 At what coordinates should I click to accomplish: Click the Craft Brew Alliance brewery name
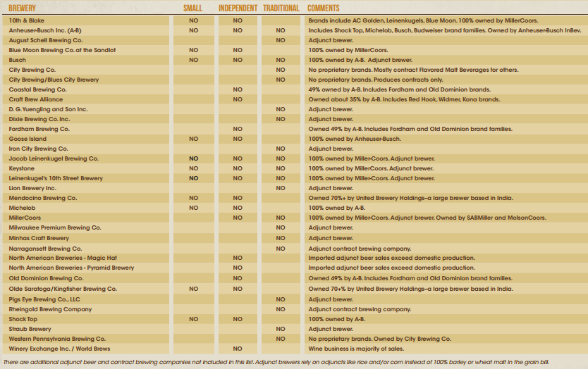pyautogui.click(x=36, y=100)
